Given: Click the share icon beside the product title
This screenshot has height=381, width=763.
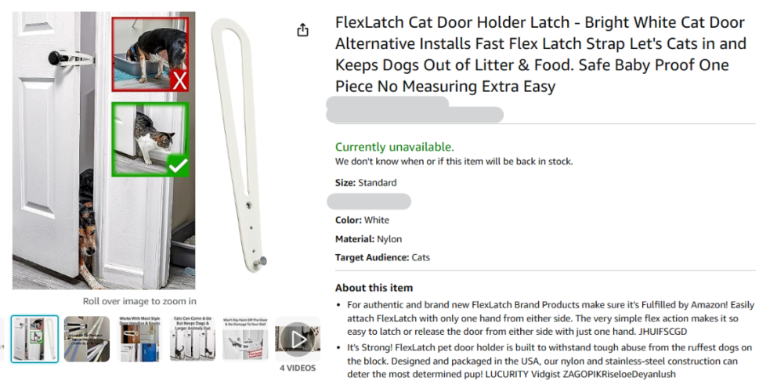Looking at the screenshot, I should 303,30.
